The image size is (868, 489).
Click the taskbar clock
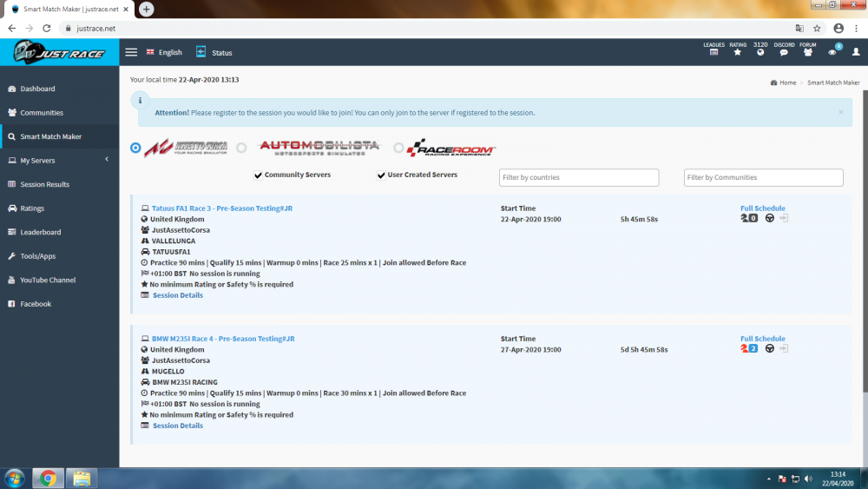(838, 479)
